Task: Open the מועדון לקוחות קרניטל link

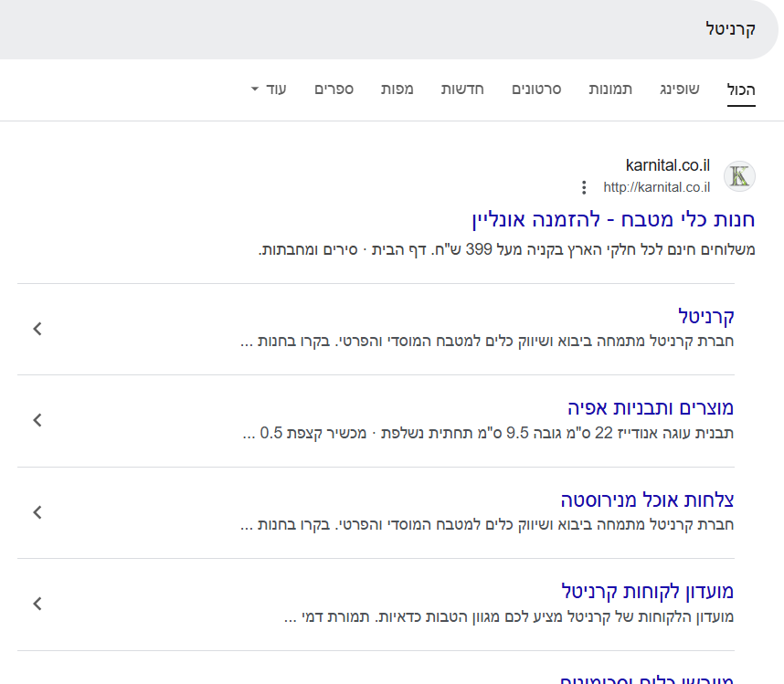Action: coord(648,592)
